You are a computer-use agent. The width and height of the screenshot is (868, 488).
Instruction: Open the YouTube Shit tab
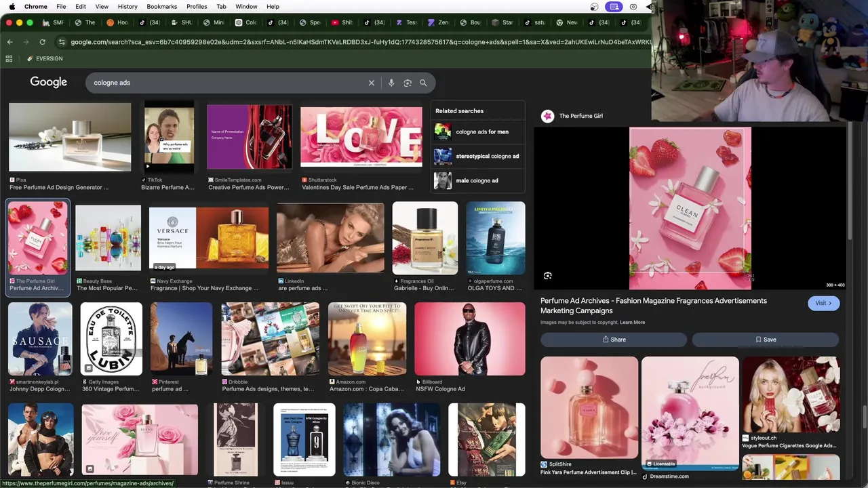click(x=342, y=22)
